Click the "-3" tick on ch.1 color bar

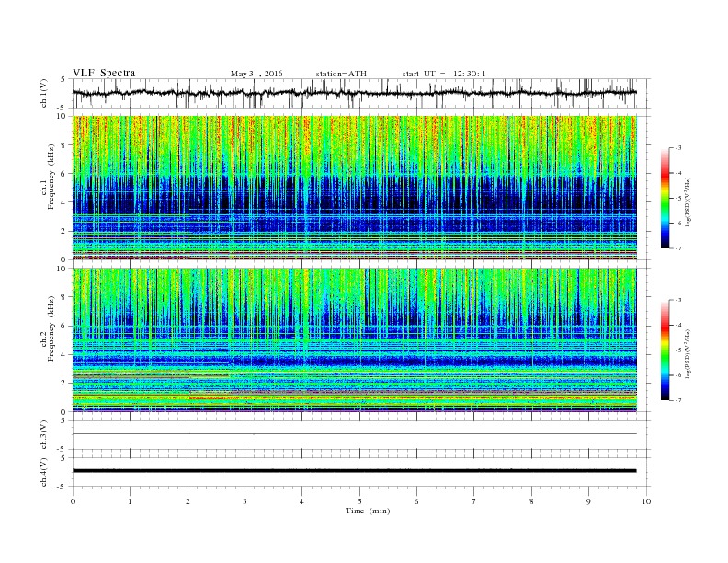click(x=677, y=148)
